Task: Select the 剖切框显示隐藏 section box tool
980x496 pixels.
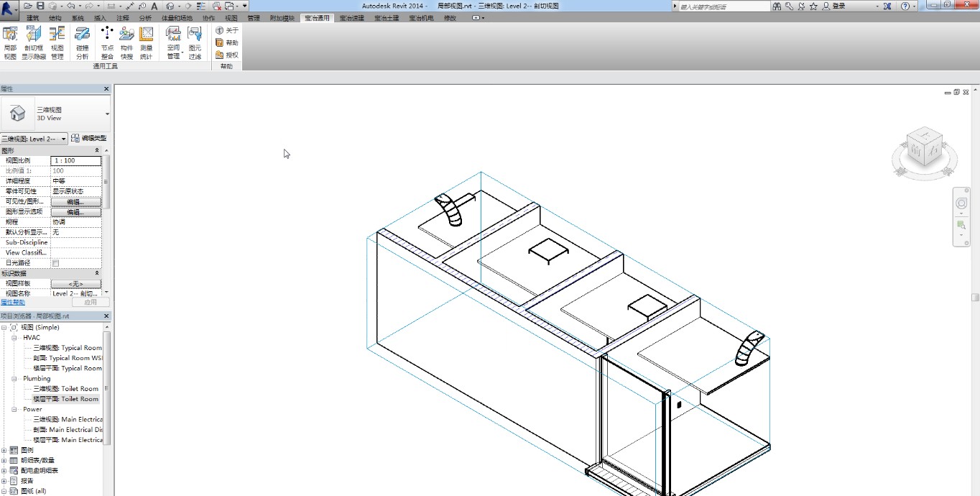Action: 34,42
